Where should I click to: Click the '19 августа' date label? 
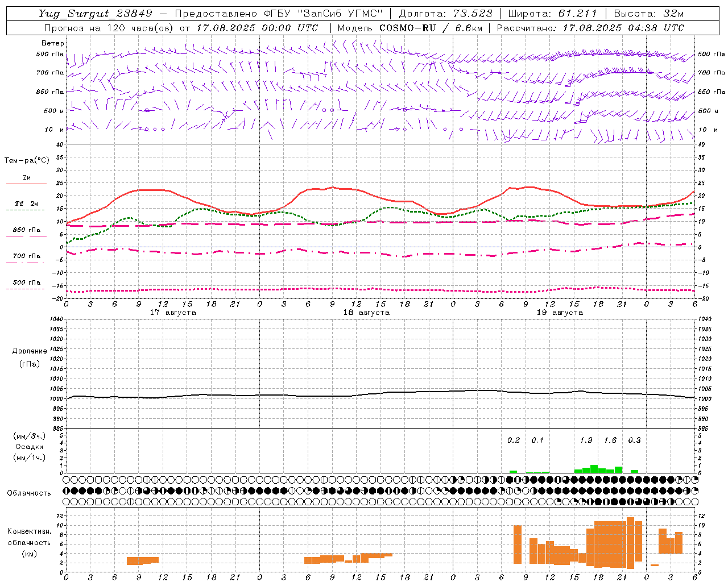tap(560, 313)
